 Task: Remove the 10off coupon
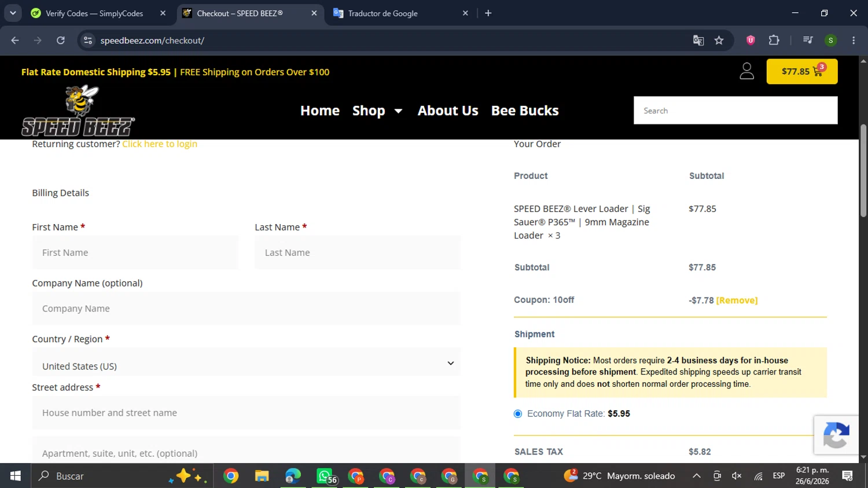pyautogui.click(x=737, y=300)
